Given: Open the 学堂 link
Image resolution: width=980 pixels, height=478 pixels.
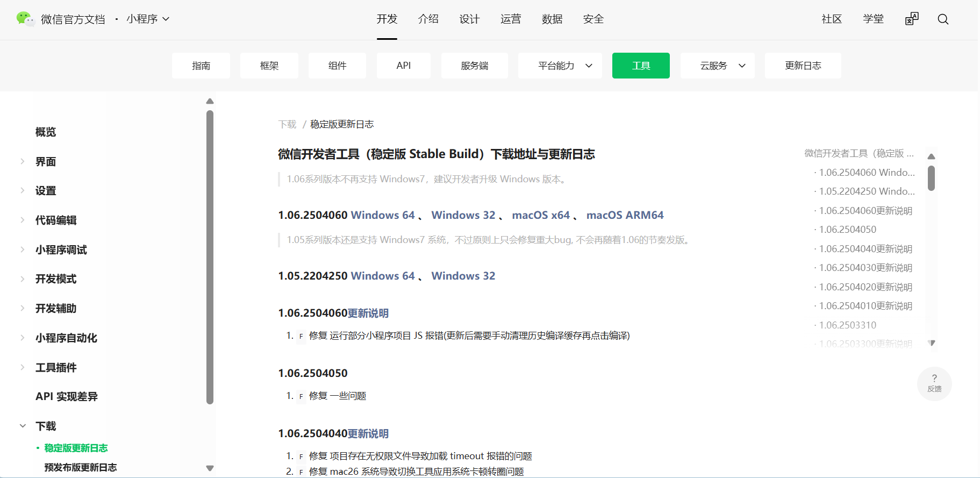Looking at the screenshot, I should 873,19.
